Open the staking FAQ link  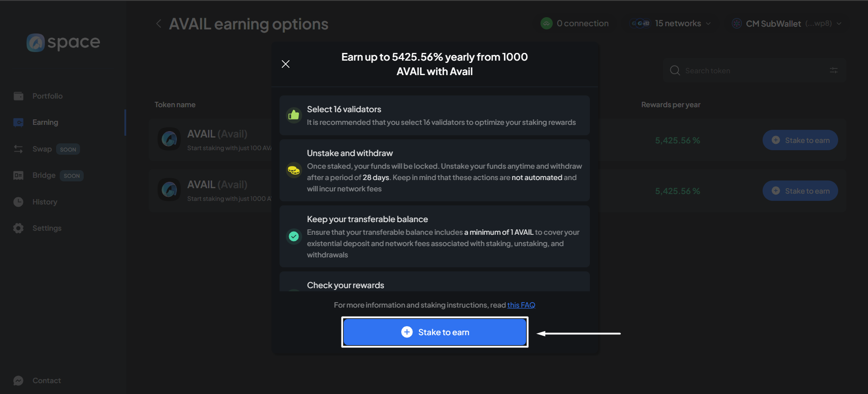(521, 305)
